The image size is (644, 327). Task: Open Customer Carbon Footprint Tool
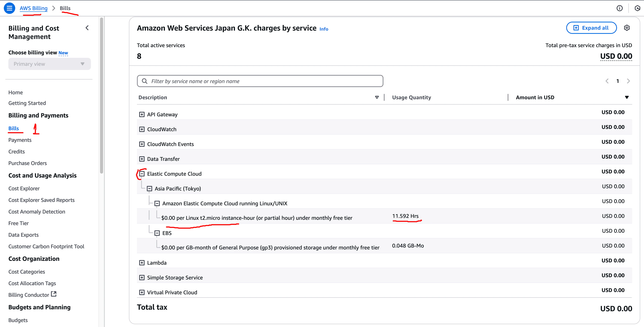pyautogui.click(x=46, y=246)
